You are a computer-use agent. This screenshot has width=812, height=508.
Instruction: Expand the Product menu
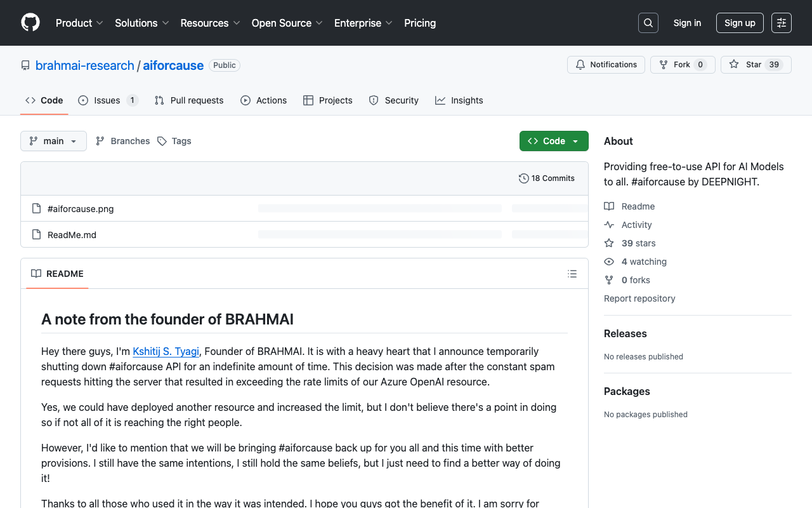pyautogui.click(x=79, y=23)
